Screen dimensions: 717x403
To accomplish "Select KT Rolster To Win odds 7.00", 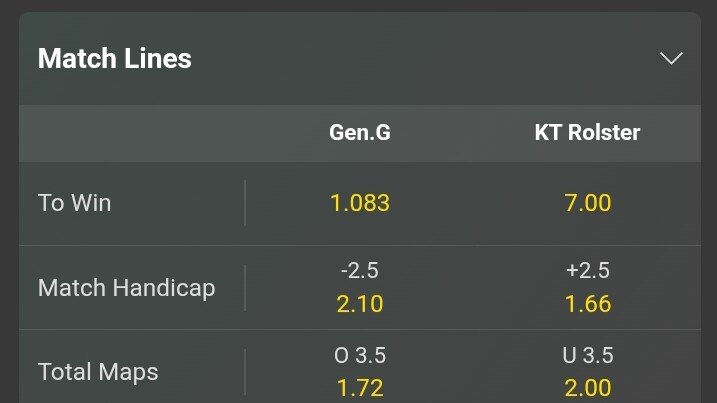I will [x=587, y=203].
